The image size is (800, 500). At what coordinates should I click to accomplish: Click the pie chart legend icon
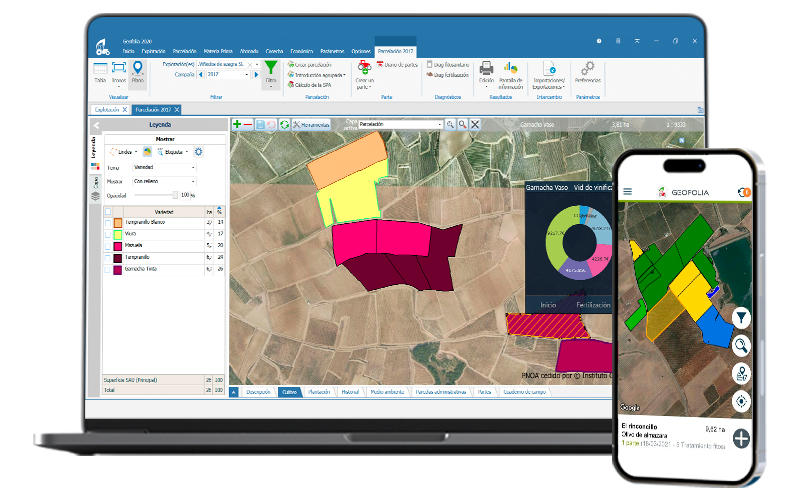coord(147,152)
